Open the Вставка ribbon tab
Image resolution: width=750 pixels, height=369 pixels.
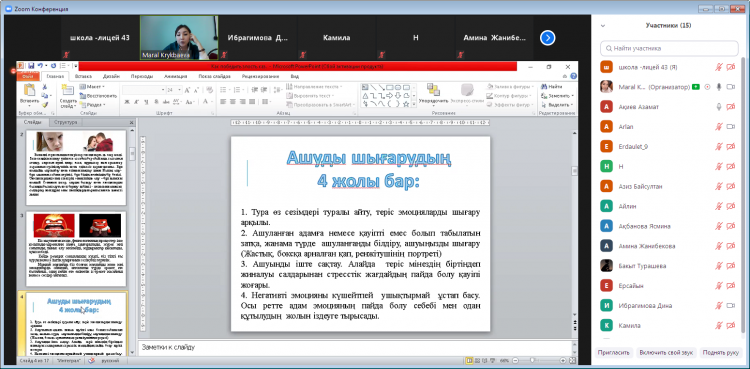[x=83, y=76]
